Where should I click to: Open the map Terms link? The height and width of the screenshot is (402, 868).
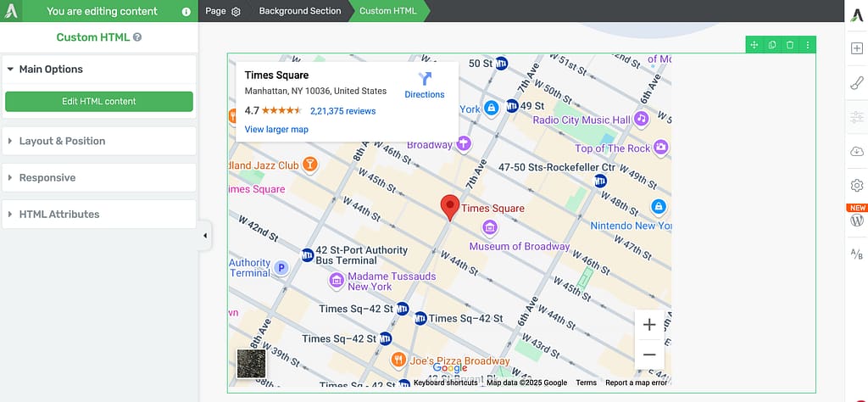click(x=587, y=382)
